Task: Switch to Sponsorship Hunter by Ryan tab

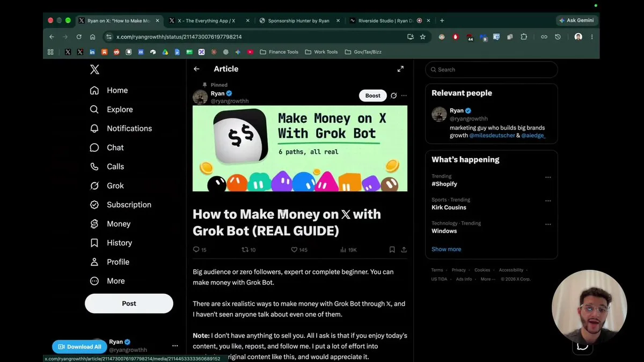Action: (299, 20)
